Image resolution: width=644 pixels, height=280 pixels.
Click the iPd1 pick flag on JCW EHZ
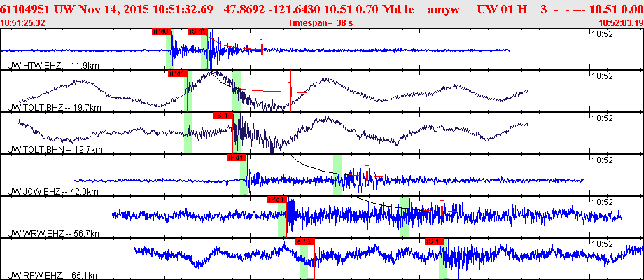236,157
